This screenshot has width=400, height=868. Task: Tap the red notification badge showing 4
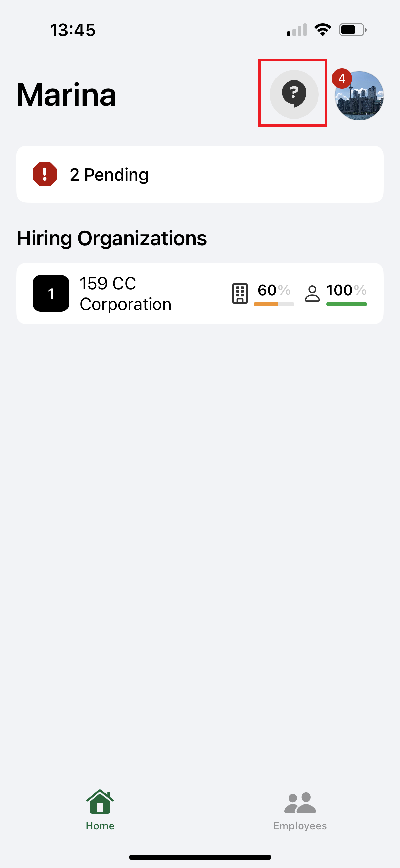(x=342, y=78)
